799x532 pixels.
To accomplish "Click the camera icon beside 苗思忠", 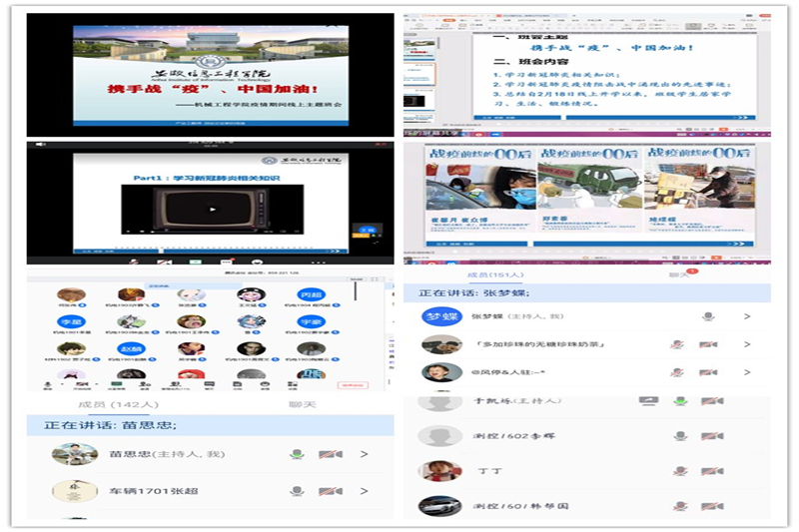I will [330, 454].
